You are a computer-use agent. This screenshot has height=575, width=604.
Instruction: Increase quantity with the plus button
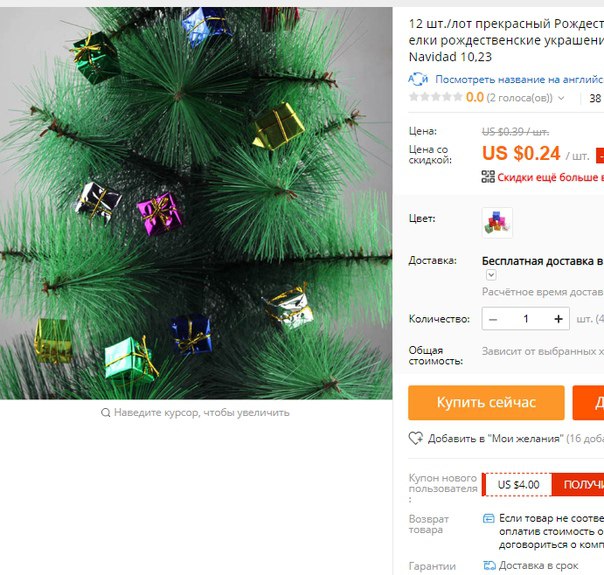click(x=559, y=319)
